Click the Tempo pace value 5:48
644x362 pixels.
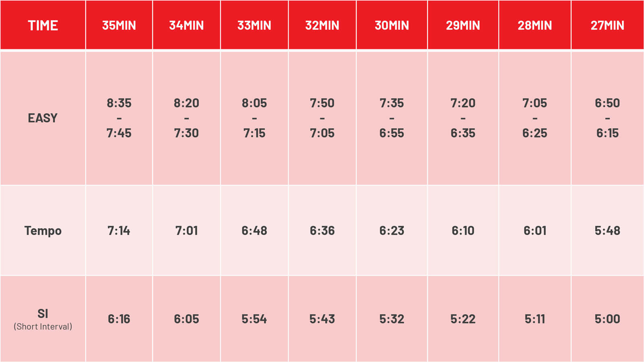tap(607, 230)
